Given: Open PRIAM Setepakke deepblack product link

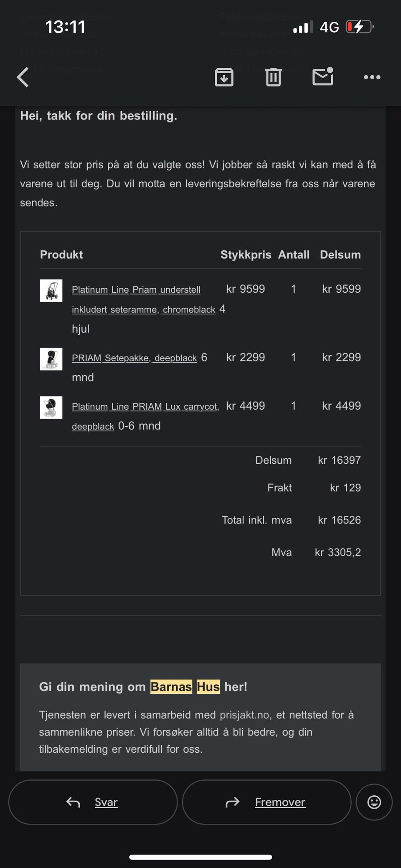Looking at the screenshot, I should point(134,358).
